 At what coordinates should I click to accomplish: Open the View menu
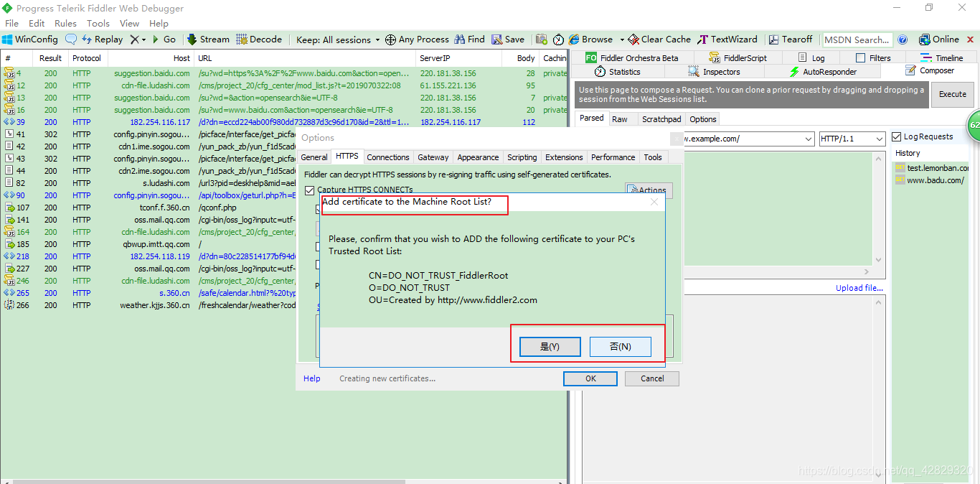click(129, 23)
